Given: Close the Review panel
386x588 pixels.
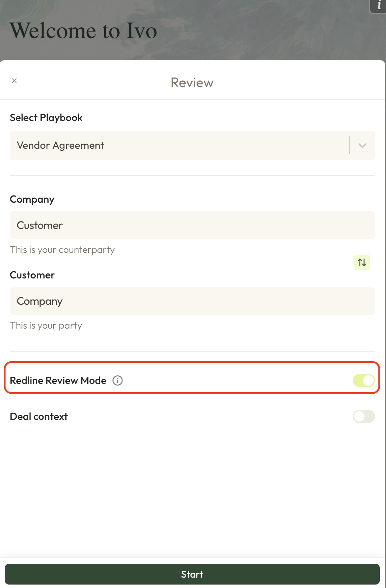Looking at the screenshot, I should [x=14, y=81].
